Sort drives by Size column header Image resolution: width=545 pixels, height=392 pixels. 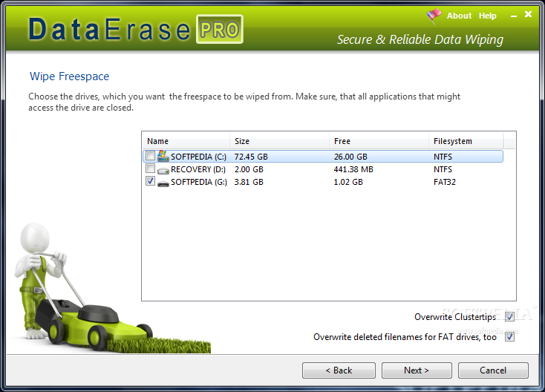tap(279, 141)
